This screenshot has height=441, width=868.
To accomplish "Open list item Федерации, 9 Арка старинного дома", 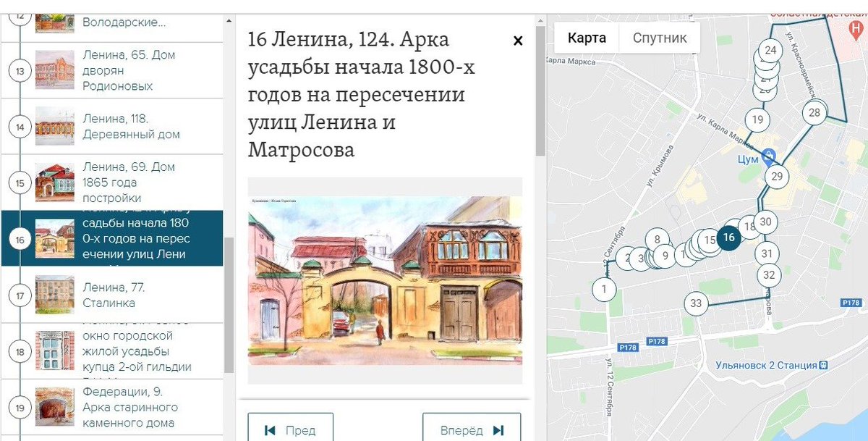I will click(x=112, y=407).
